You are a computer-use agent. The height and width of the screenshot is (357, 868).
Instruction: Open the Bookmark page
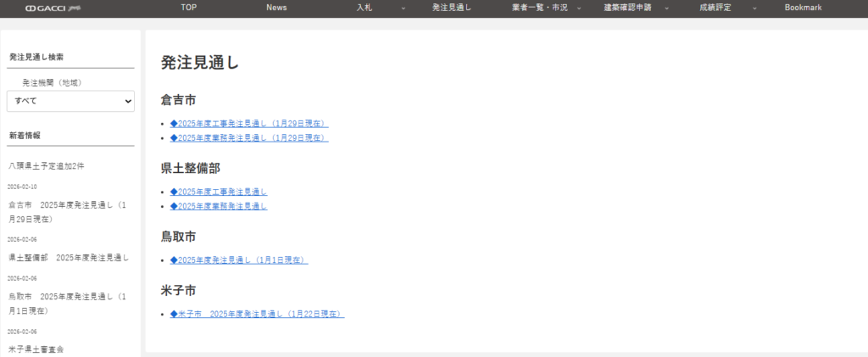pos(804,8)
